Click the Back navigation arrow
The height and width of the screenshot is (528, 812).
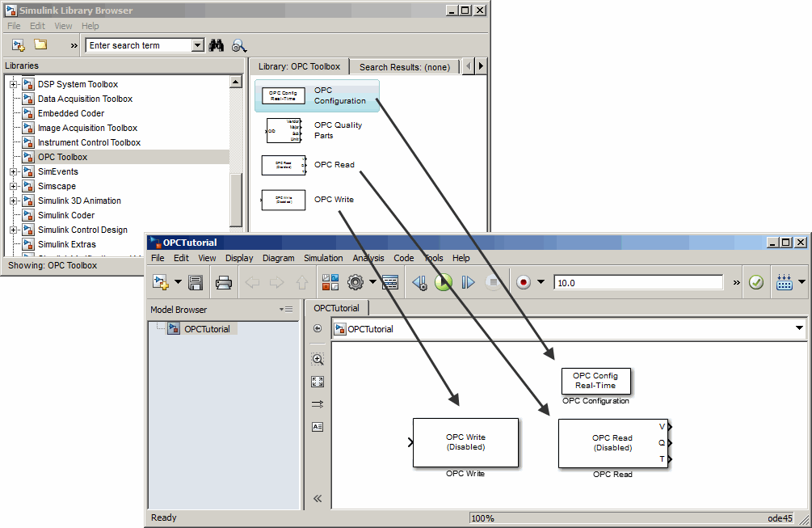click(x=252, y=282)
